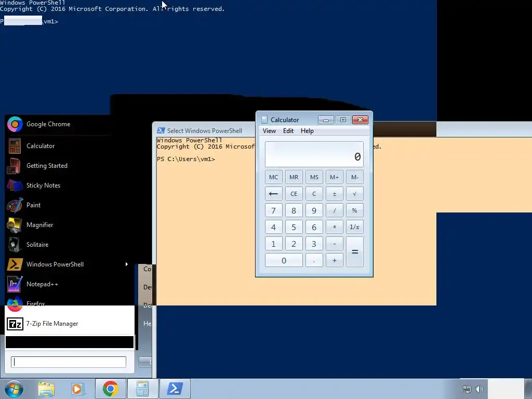Click the Calculator result display

click(x=314, y=154)
